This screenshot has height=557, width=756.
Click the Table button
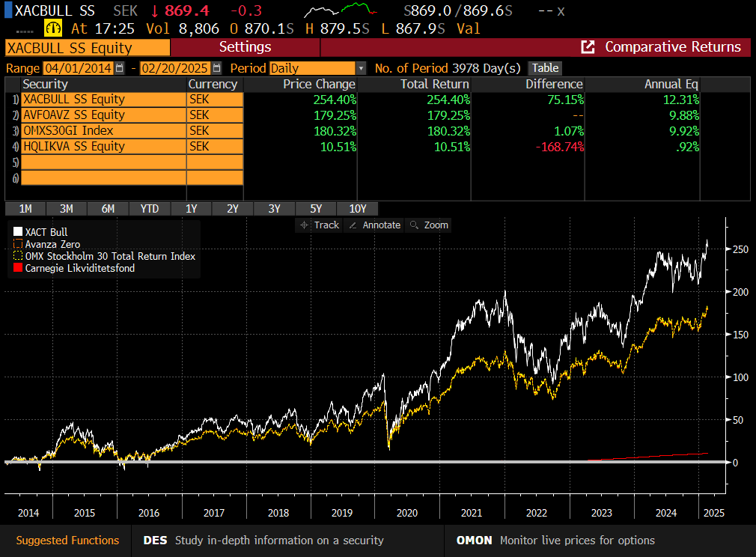point(545,68)
